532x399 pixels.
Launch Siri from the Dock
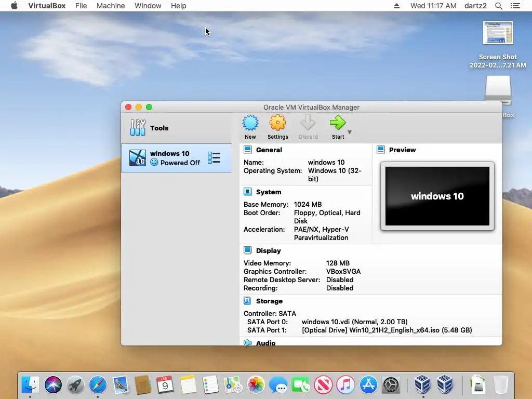coord(53,385)
